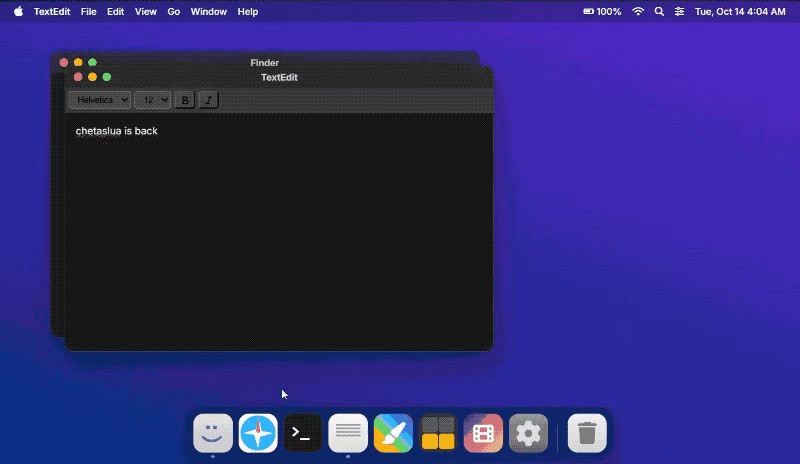The height and width of the screenshot is (464, 800).
Task: Minimize the TextEdit window
Action: [92, 77]
